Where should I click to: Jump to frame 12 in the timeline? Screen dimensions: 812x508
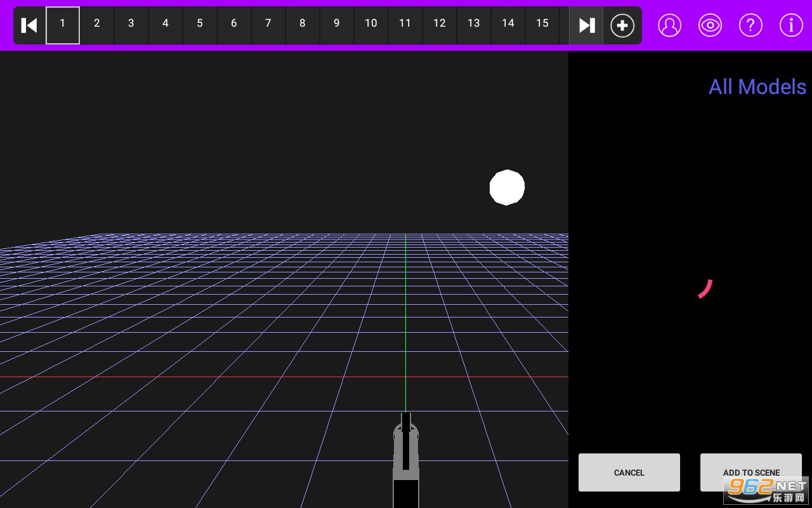pos(440,25)
